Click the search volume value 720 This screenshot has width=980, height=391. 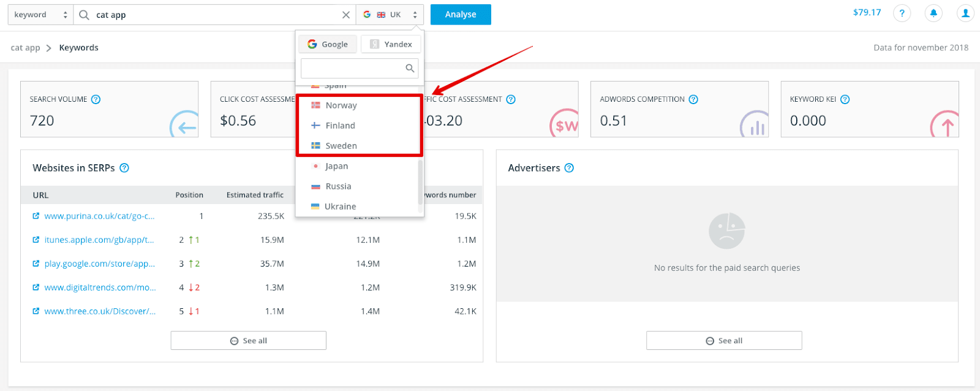coord(42,121)
